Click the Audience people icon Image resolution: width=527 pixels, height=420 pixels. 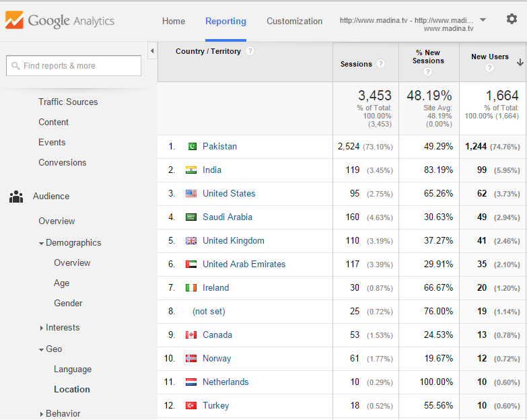[16, 197]
